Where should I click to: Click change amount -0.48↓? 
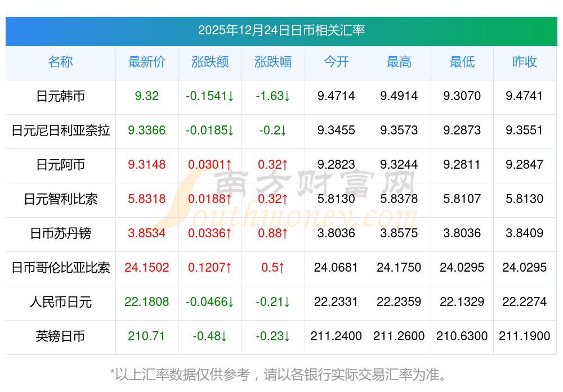pos(209,336)
